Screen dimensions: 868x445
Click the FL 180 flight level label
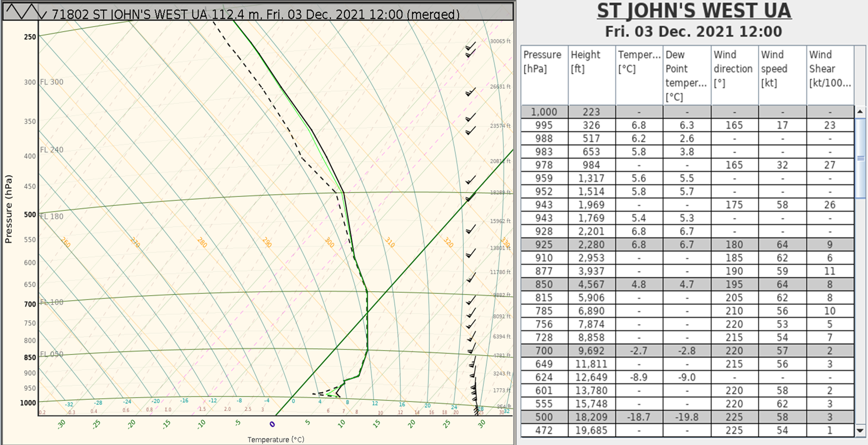click(x=51, y=216)
